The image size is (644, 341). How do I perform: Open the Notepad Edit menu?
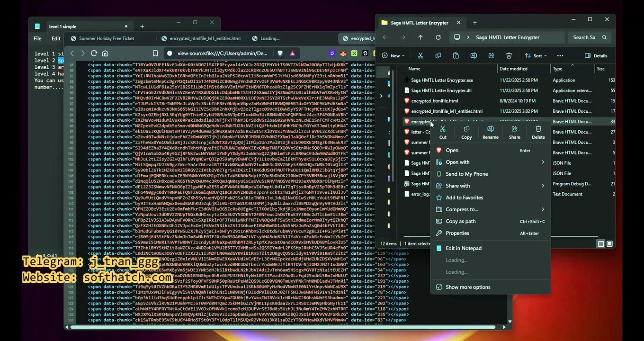[56, 39]
